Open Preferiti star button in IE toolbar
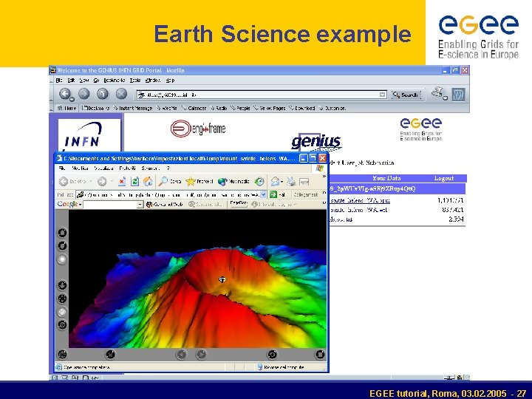Screen dimensions: 532x399 point(199,182)
